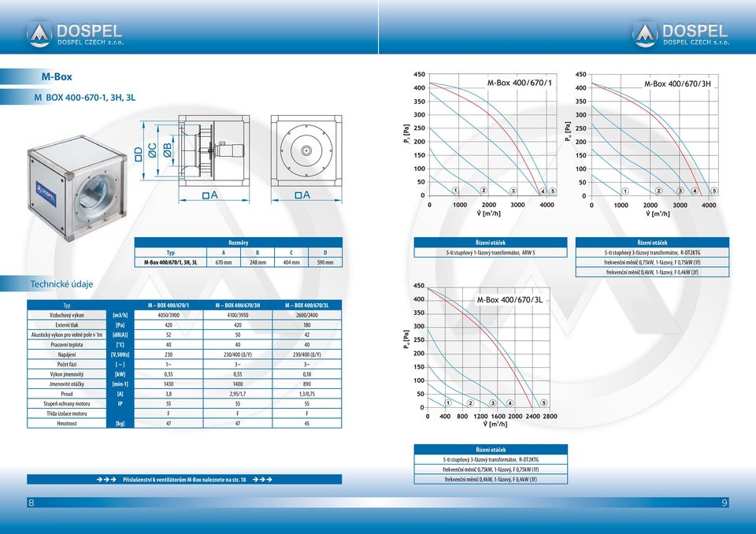Select the side-view drawing with the motor
This screenshot has height=534, width=756.
click(214, 150)
